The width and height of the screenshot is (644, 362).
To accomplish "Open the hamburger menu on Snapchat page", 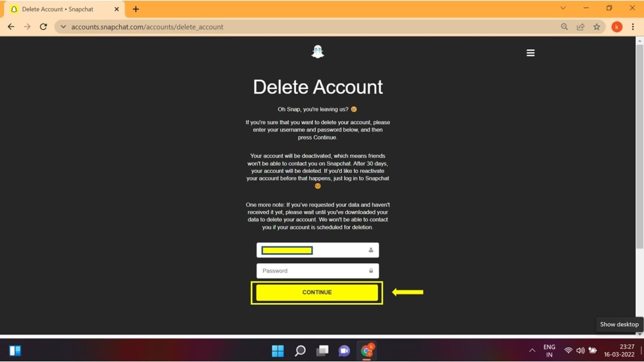I will (530, 53).
